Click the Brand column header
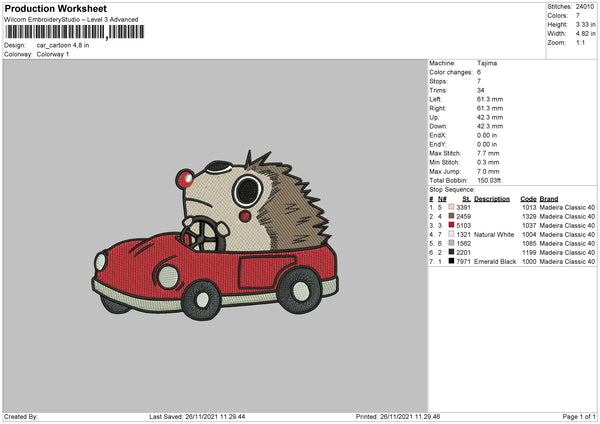This screenshot has width=600, height=424. click(x=551, y=198)
